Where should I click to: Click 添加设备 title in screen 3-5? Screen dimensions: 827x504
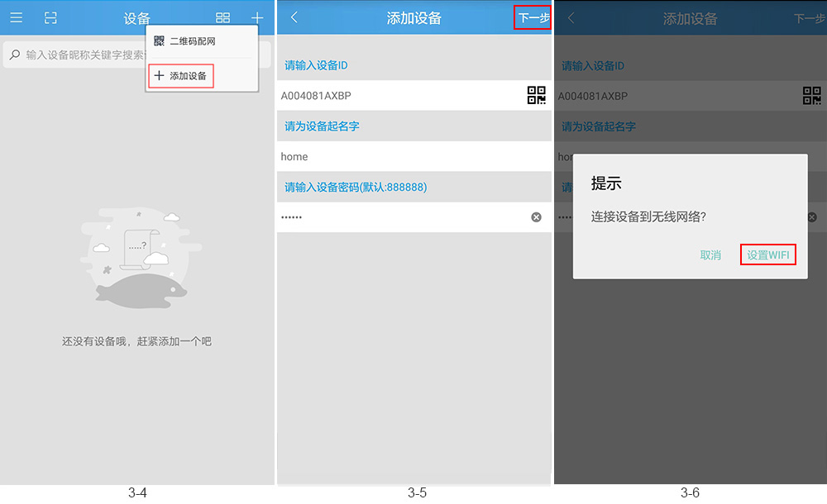pyautogui.click(x=414, y=18)
